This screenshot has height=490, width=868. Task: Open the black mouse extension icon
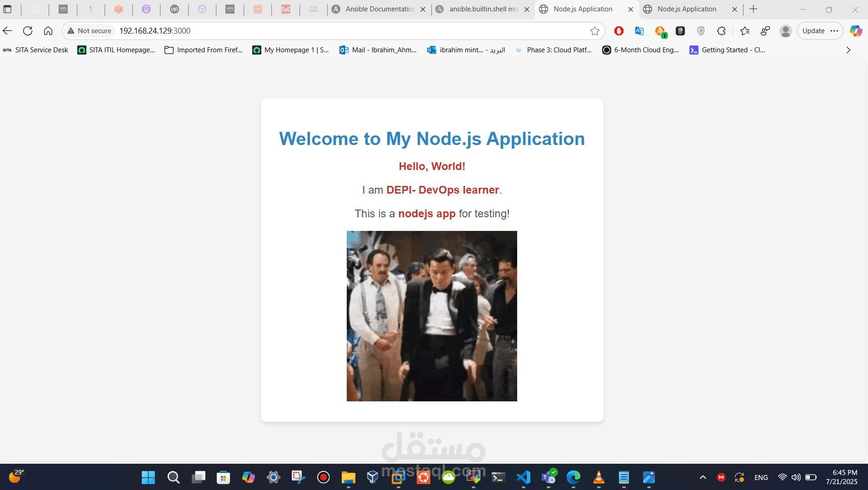point(680,31)
